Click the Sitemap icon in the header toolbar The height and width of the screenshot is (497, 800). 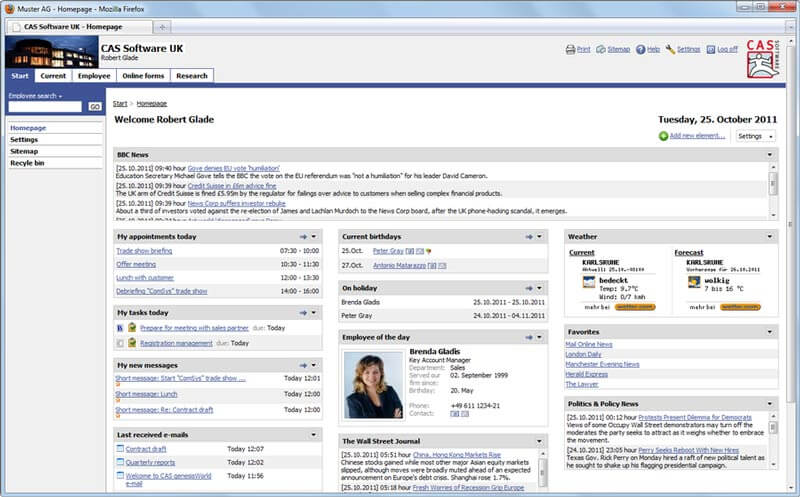[601, 49]
